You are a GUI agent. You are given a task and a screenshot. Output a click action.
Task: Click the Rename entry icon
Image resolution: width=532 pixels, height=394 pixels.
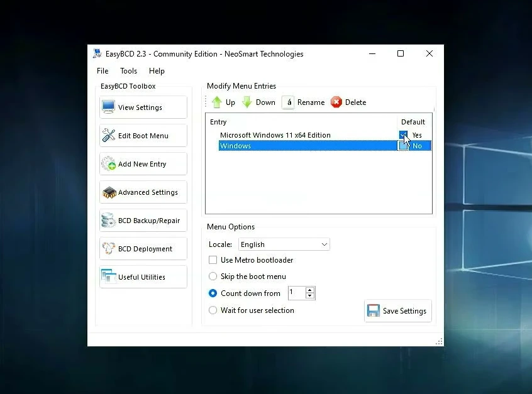(x=288, y=102)
